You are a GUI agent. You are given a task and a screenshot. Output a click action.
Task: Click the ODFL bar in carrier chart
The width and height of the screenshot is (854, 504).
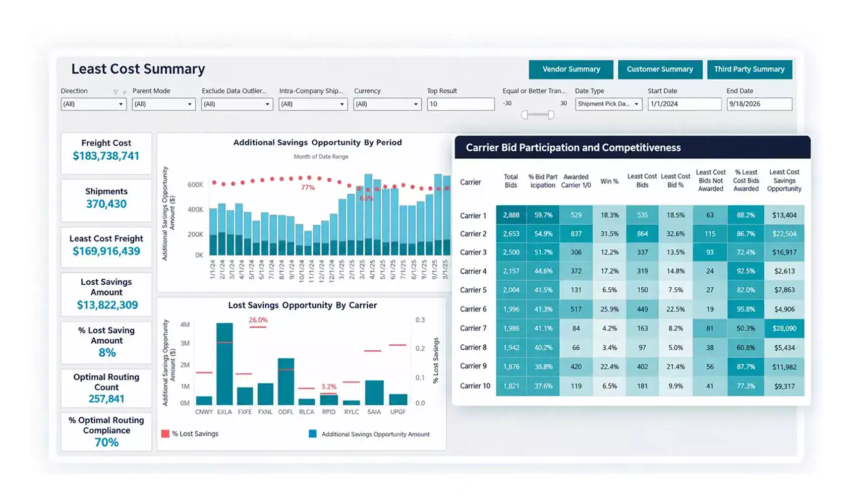pyautogui.click(x=286, y=382)
